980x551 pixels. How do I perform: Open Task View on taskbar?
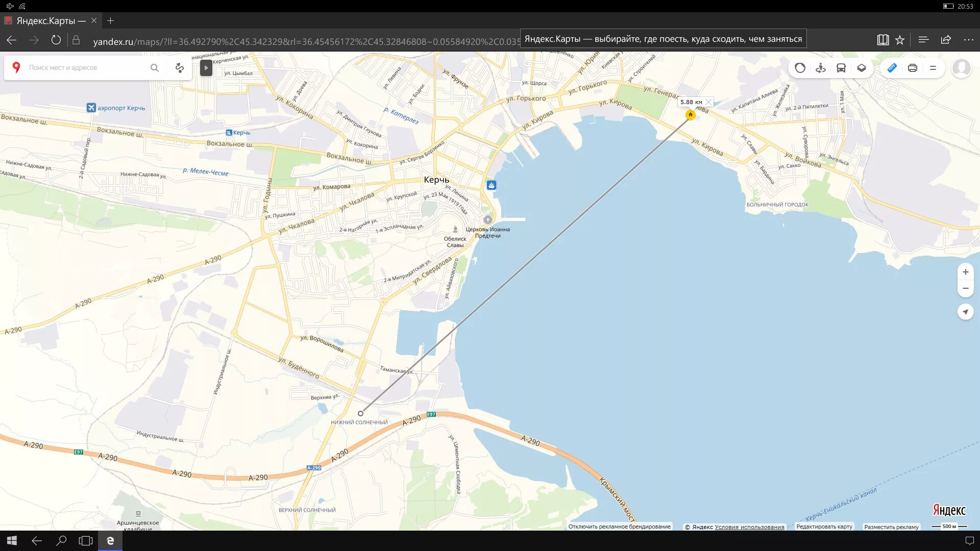click(x=86, y=541)
